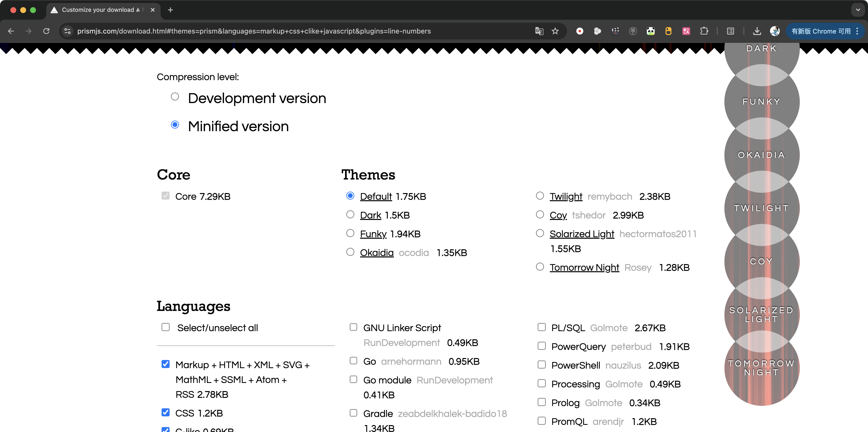Open a new browser tab

pyautogui.click(x=170, y=10)
